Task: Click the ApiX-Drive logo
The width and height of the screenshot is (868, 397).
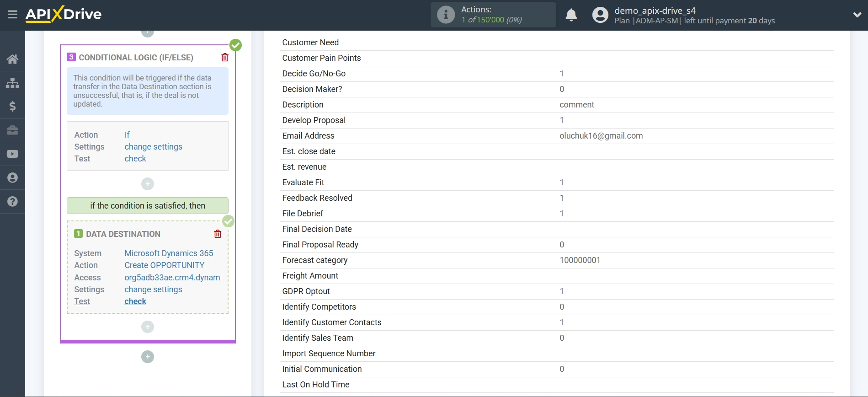Action: click(64, 14)
